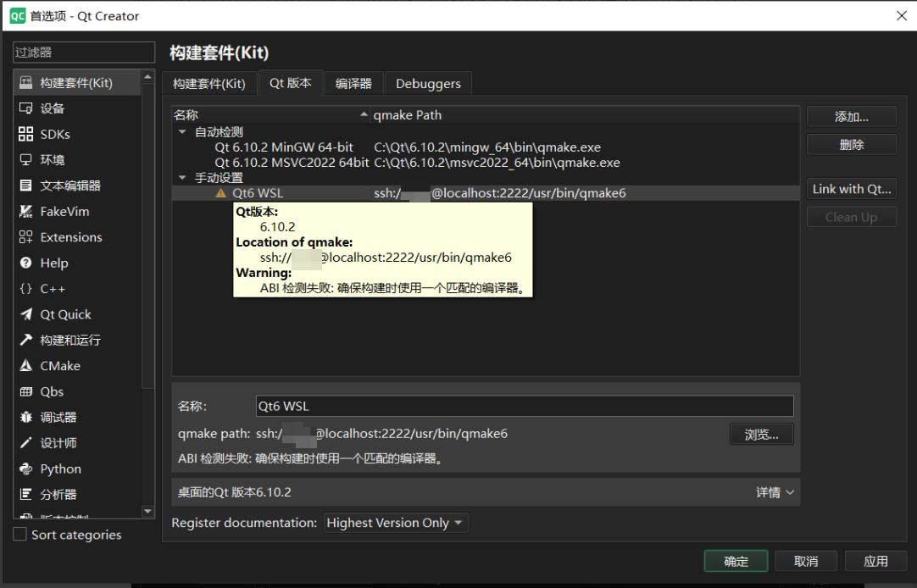This screenshot has width=917, height=588.
Task: Click the 过滤器 filter input field
Action: [84, 52]
